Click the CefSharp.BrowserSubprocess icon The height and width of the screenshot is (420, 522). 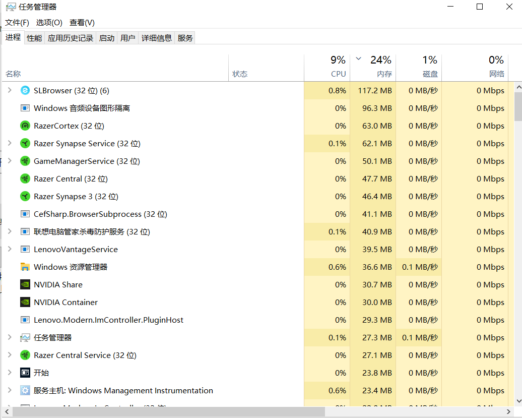pos(25,214)
